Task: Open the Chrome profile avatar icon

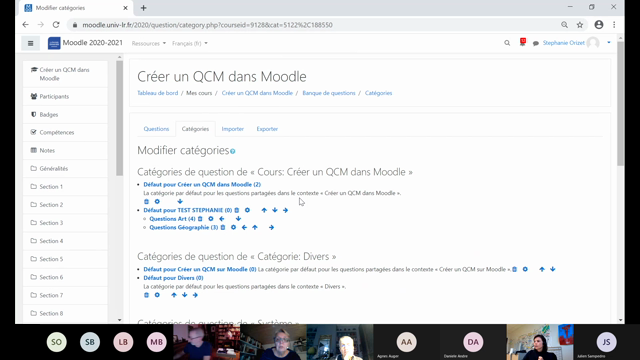Action: coord(599,25)
